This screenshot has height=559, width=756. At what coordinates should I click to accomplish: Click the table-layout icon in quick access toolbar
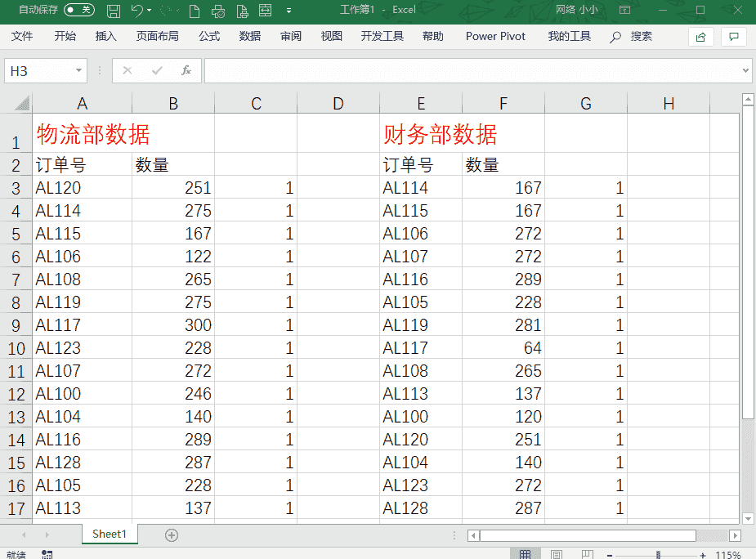(265, 11)
